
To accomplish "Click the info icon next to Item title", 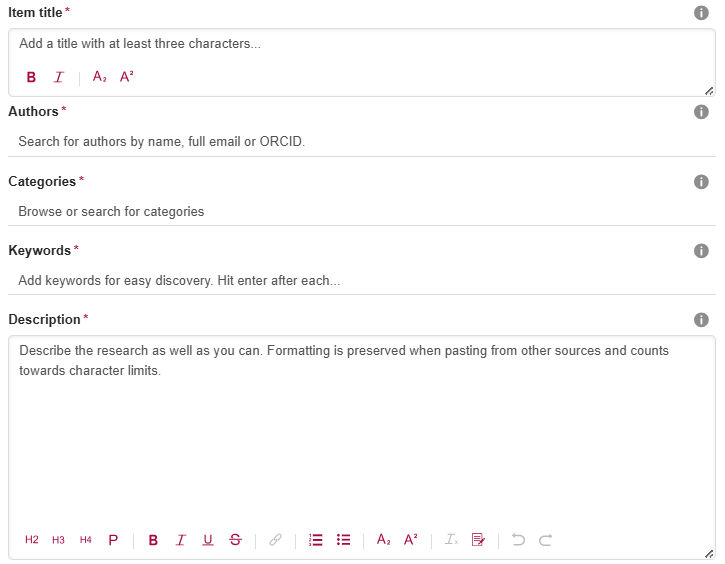I will coord(701,12).
